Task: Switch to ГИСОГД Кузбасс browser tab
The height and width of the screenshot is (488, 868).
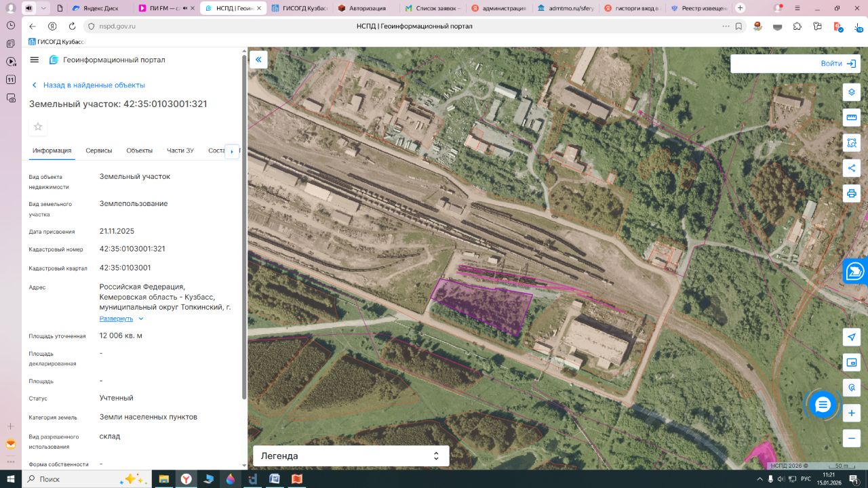Action: 299,8
